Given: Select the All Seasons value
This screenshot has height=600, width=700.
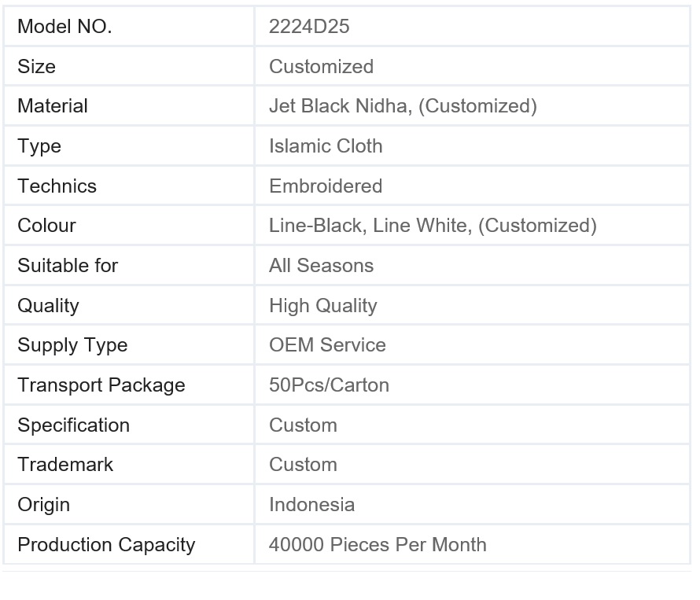Looking at the screenshot, I should (321, 265).
